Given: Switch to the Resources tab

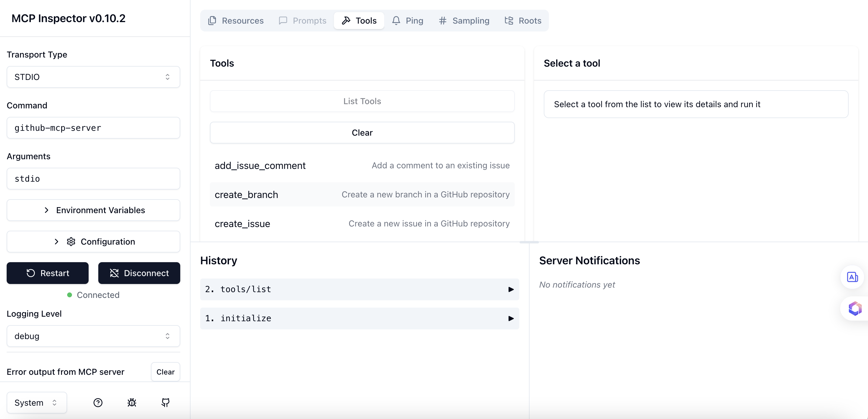Looking at the screenshot, I should click(236, 21).
